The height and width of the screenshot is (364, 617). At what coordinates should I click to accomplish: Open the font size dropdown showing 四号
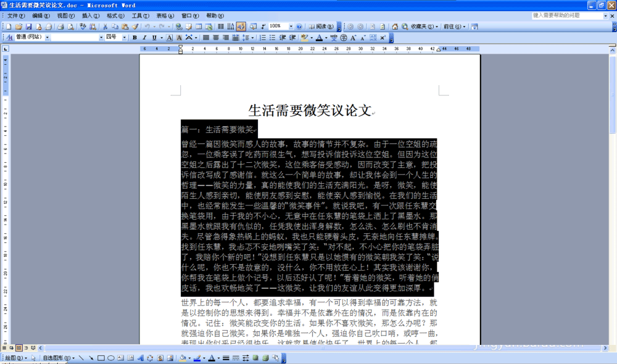click(x=125, y=38)
